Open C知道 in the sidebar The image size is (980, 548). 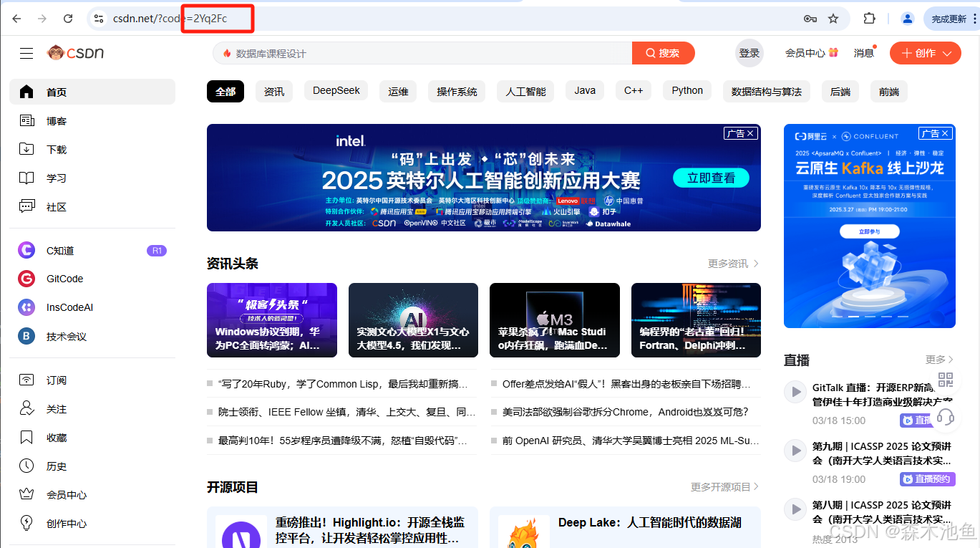point(92,251)
